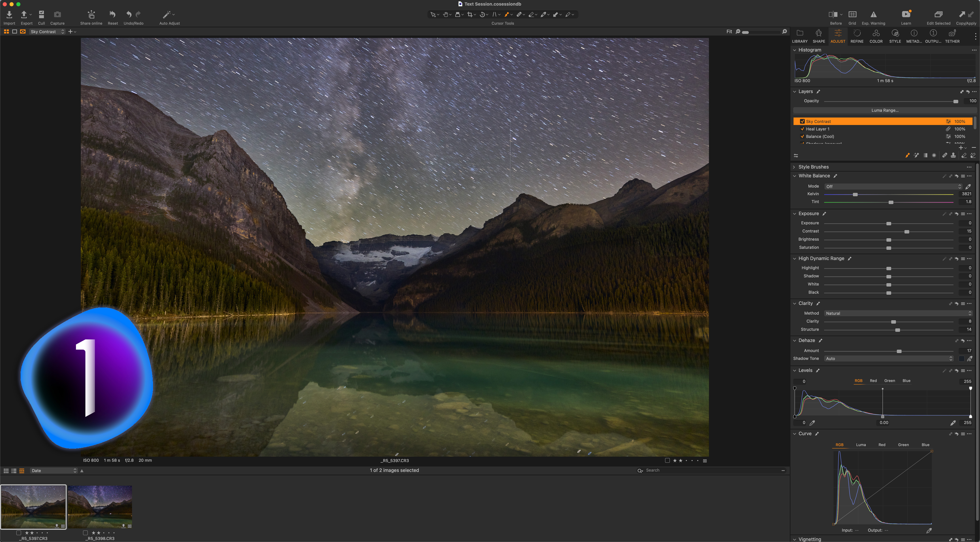Select the Red channel in Levels
This screenshot has width=980, height=542.
point(873,381)
